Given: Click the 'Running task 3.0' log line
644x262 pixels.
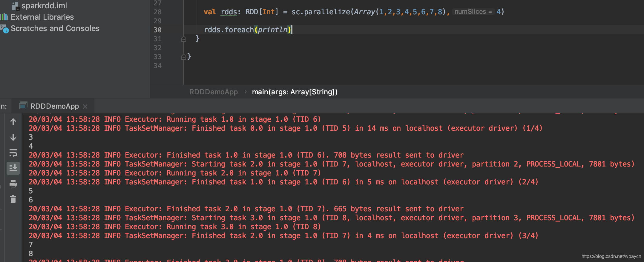Looking at the screenshot, I should pos(175,227).
